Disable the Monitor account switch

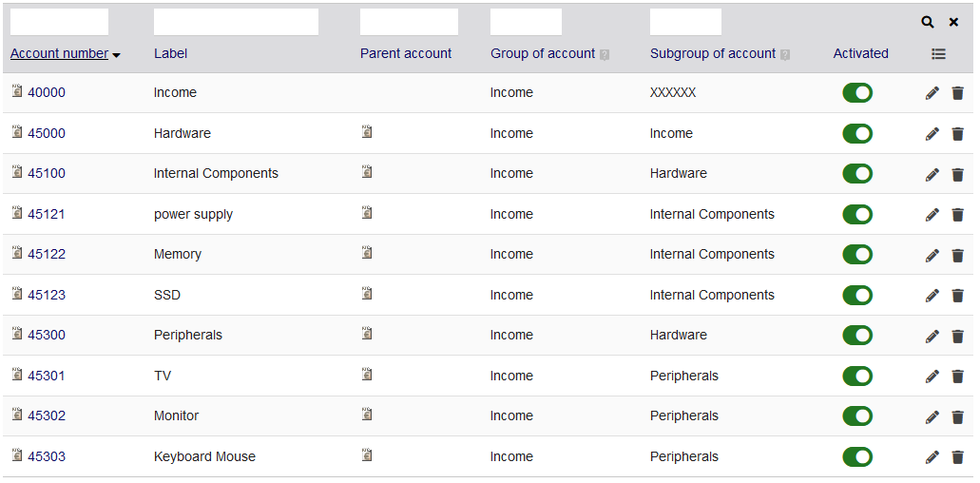point(856,416)
